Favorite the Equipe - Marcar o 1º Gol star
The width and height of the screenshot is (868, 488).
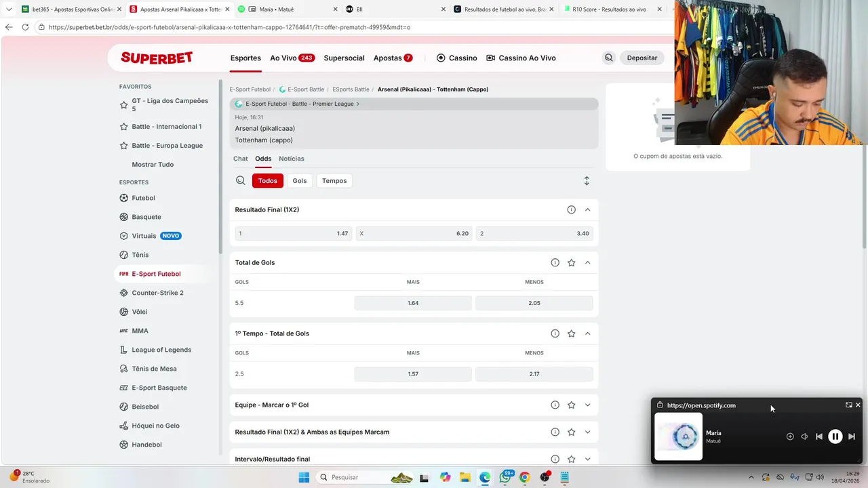point(571,405)
